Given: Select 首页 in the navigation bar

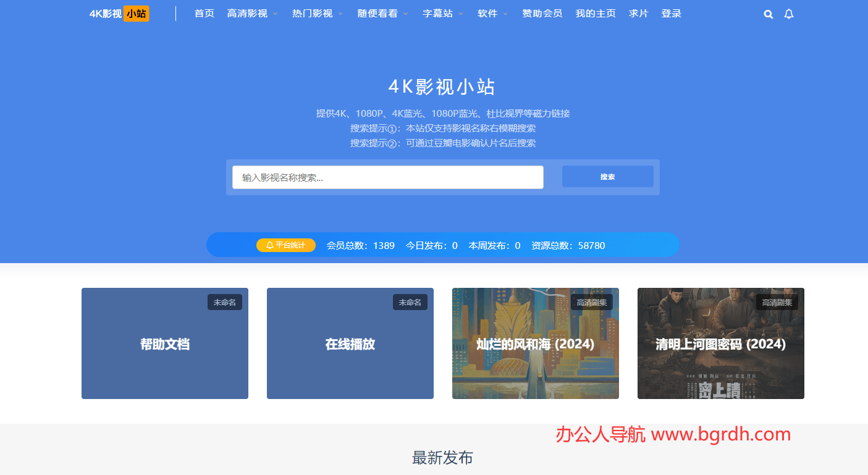Looking at the screenshot, I should 204,13.
